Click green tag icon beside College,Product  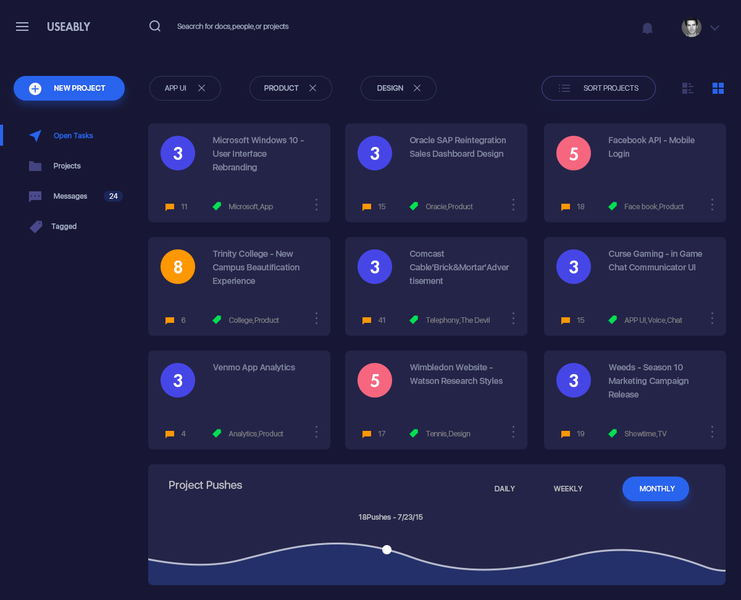217,320
